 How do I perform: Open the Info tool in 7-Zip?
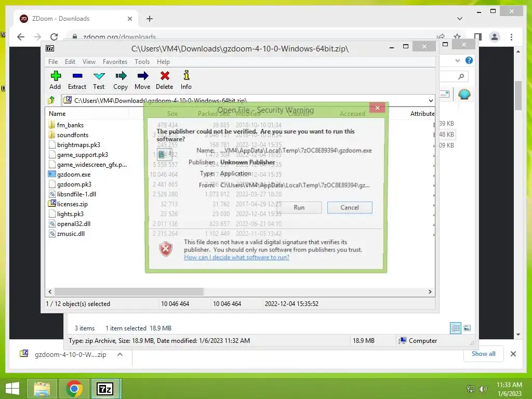pyautogui.click(x=186, y=80)
